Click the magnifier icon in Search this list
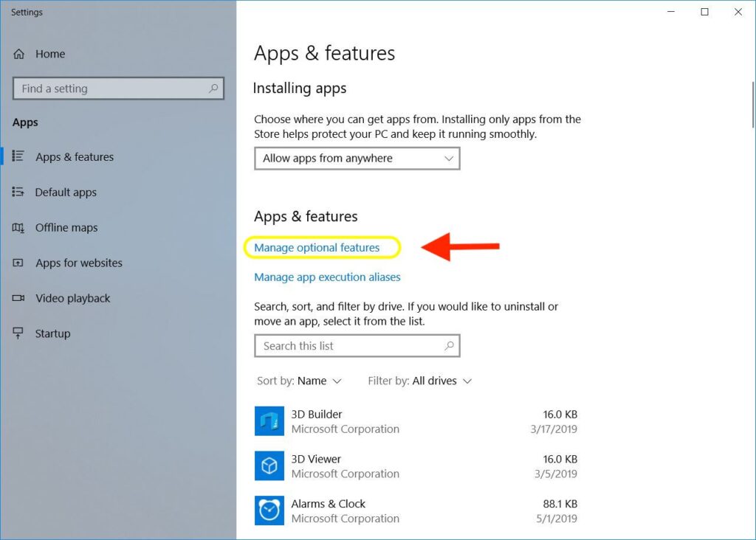This screenshot has width=756, height=540. (x=449, y=345)
